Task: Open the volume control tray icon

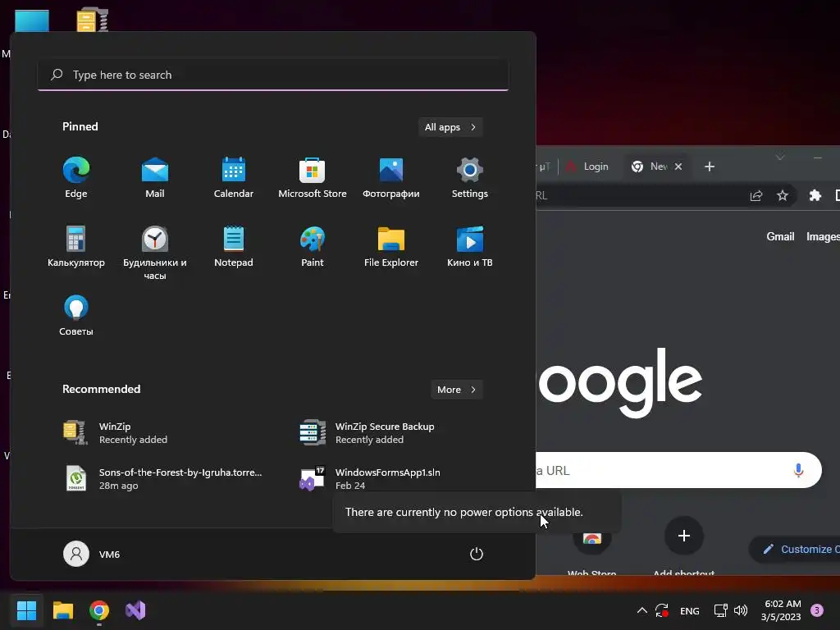Action: 741,610
